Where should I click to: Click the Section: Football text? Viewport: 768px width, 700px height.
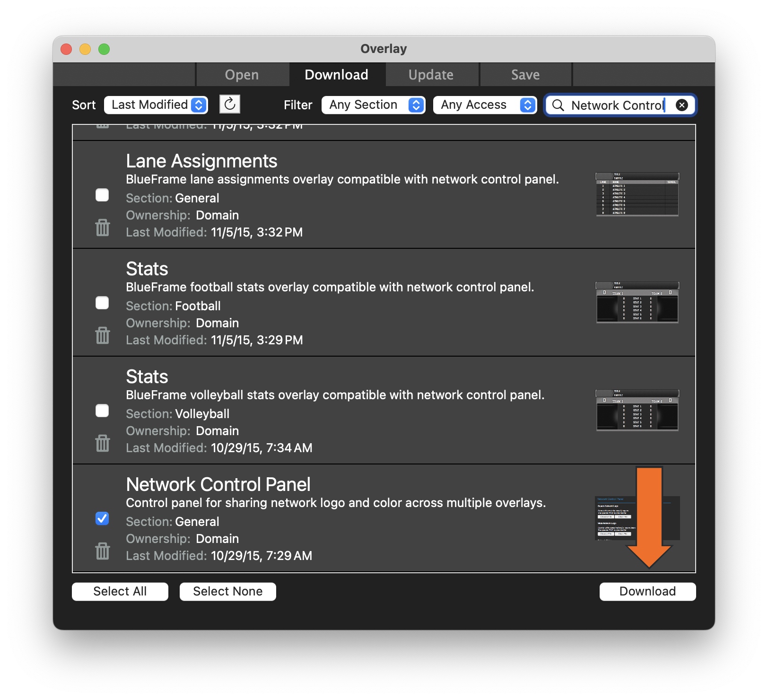pos(173,306)
